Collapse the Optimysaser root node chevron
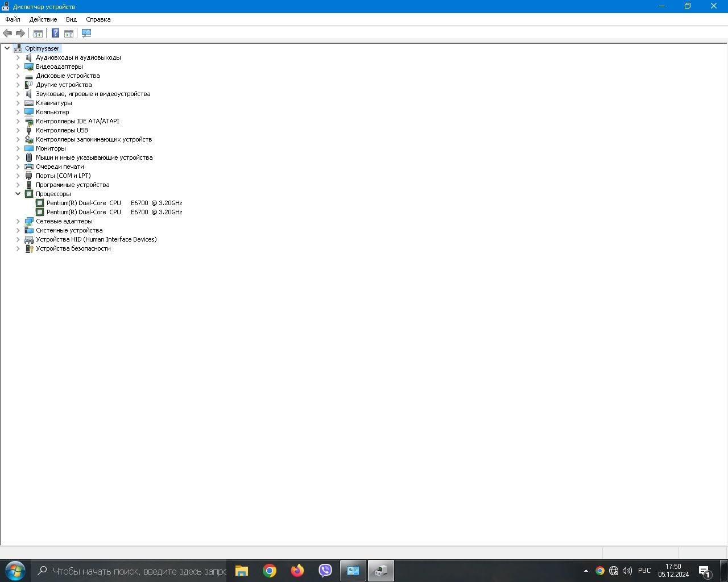This screenshot has height=582, width=728. point(7,48)
